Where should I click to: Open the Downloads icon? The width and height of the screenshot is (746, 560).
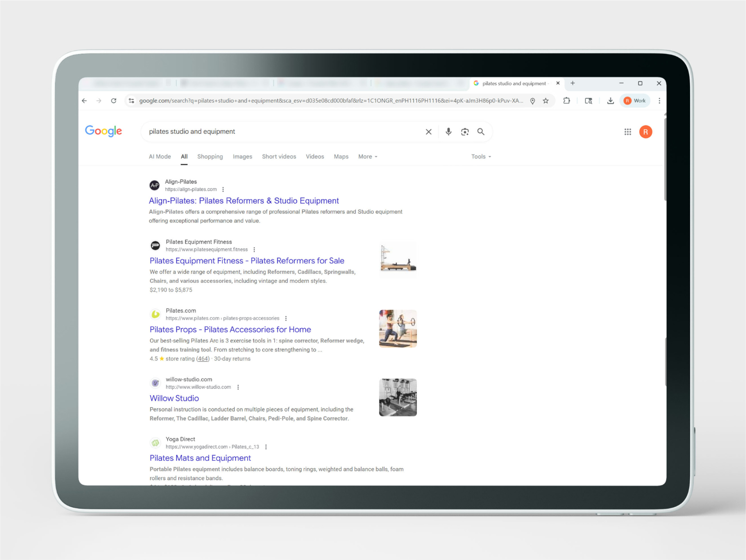(610, 101)
